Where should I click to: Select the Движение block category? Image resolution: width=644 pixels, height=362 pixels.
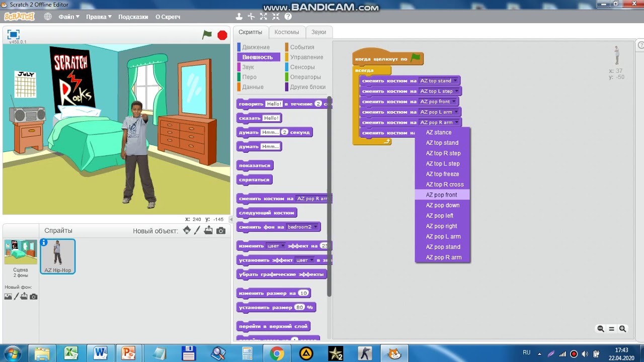(256, 47)
